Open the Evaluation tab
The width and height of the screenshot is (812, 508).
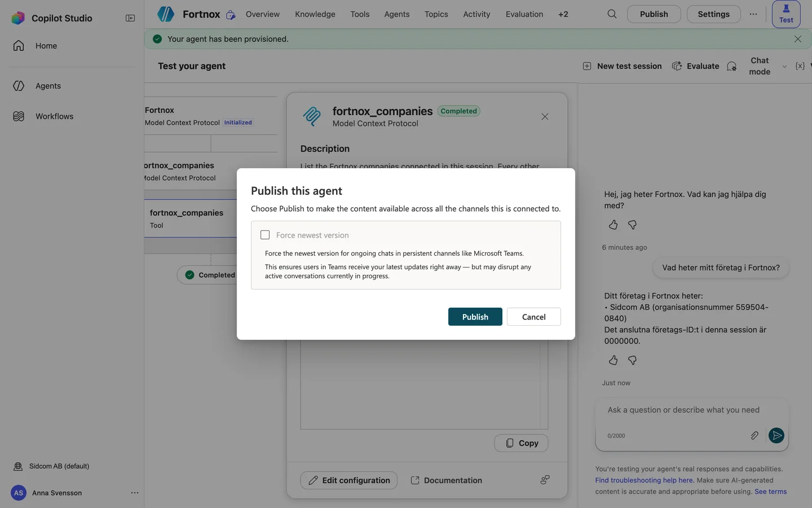point(524,14)
